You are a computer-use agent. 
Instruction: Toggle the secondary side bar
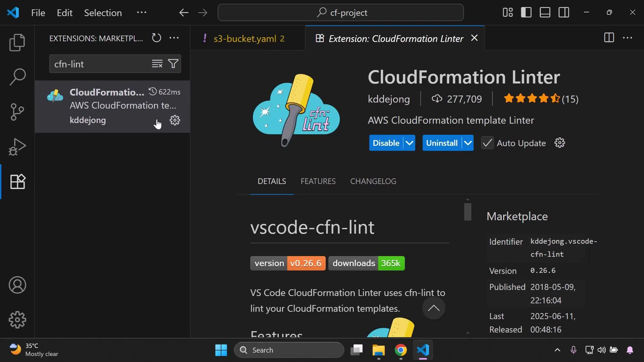[x=564, y=12]
